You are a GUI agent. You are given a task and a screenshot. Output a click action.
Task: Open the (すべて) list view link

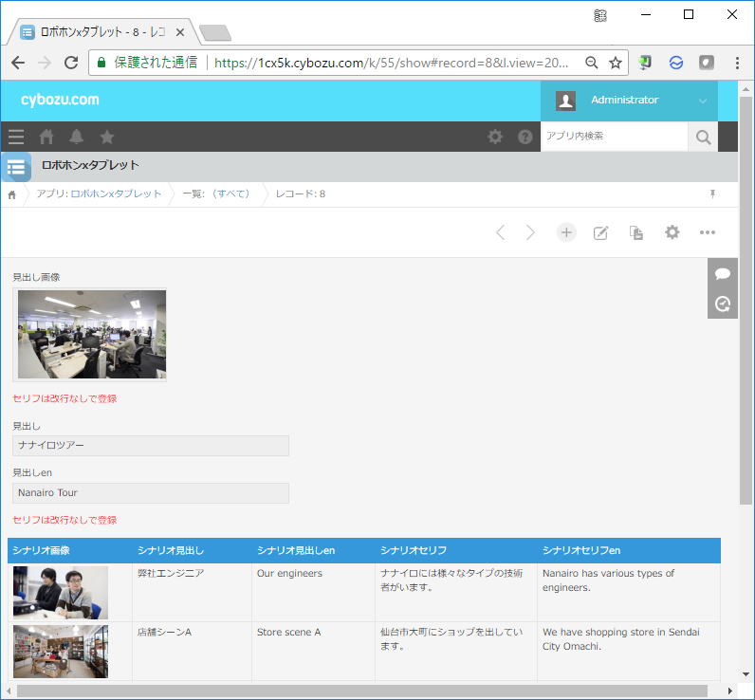(231, 193)
